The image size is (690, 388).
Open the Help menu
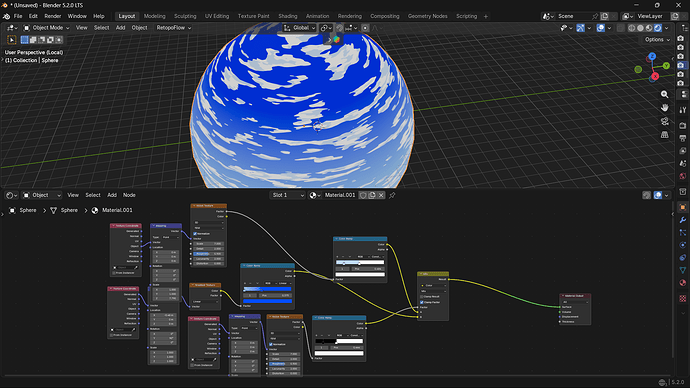[99, 16]
